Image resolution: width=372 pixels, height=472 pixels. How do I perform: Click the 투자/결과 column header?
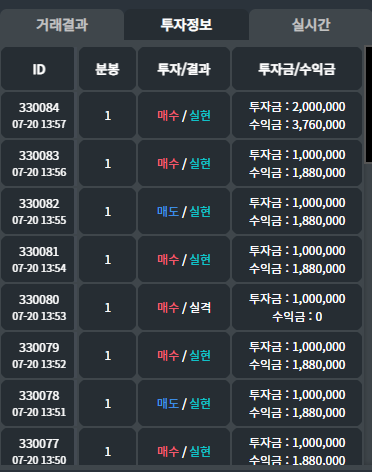click(x=184, y=69)
